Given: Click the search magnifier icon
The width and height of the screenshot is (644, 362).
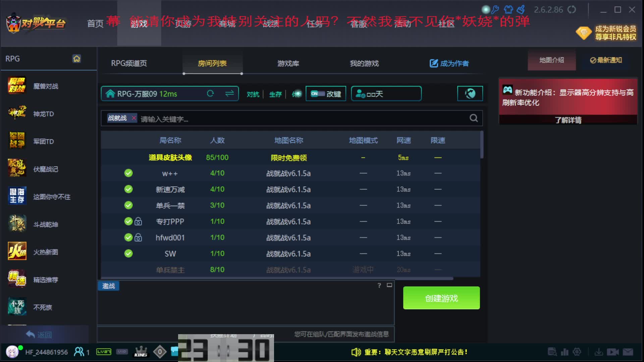Looking at the screenshot, I should pyautogui.click(x=474, y=118).
